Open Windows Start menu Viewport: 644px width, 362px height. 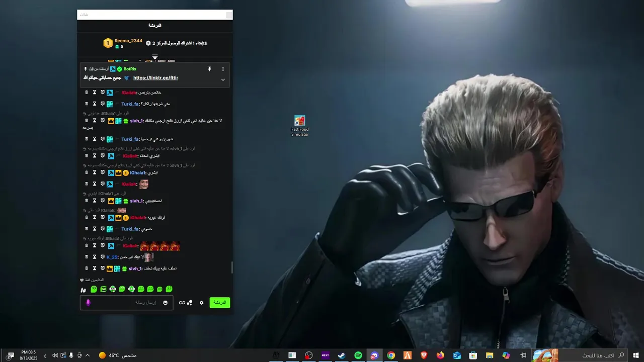pyautogui.click(x=636, y=355)
